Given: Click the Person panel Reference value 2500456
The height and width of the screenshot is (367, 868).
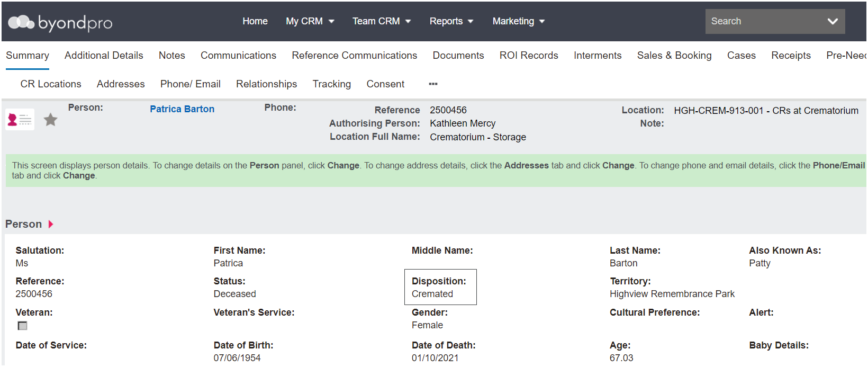Looking at the screenshot, I should 34,294.
